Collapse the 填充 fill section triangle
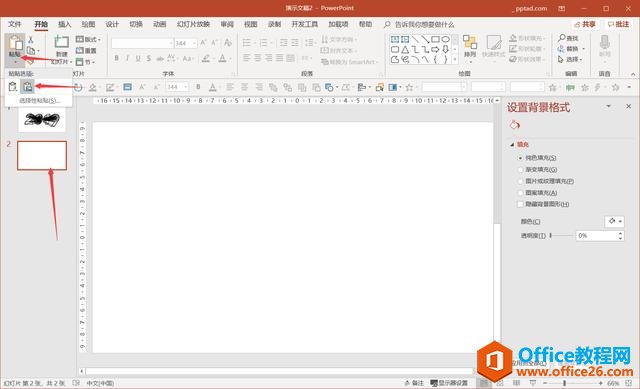The width and height of the screenshot is (640, 389). [512, 144]
